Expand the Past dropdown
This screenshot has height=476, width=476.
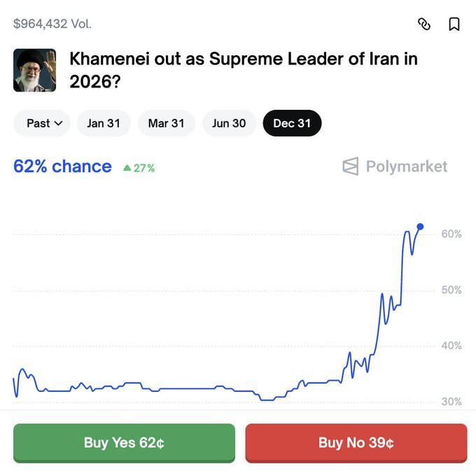point(45,123)
